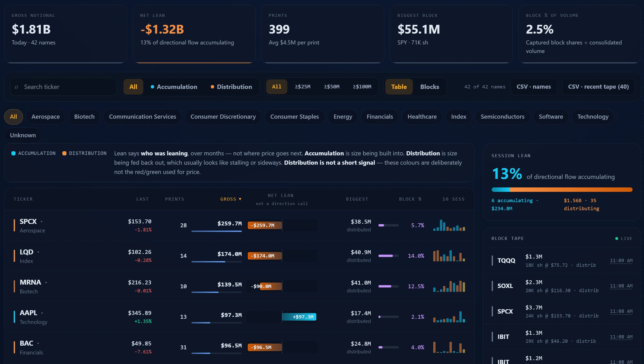This screenshot has width=644, height=364.
Task: Open the MRNA 10-session sparkline
Action: coord(449,286)
